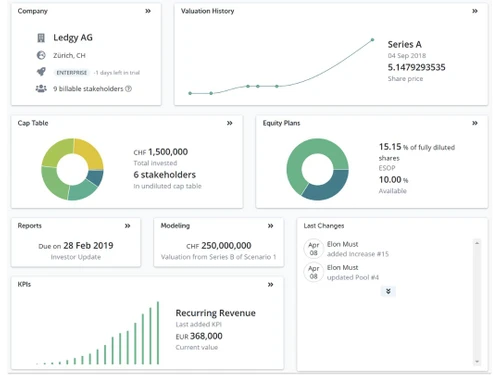Viewport: 500px width, 375px height.
Task: Click the Zürich, CH location text
Action: pos(69,55)
